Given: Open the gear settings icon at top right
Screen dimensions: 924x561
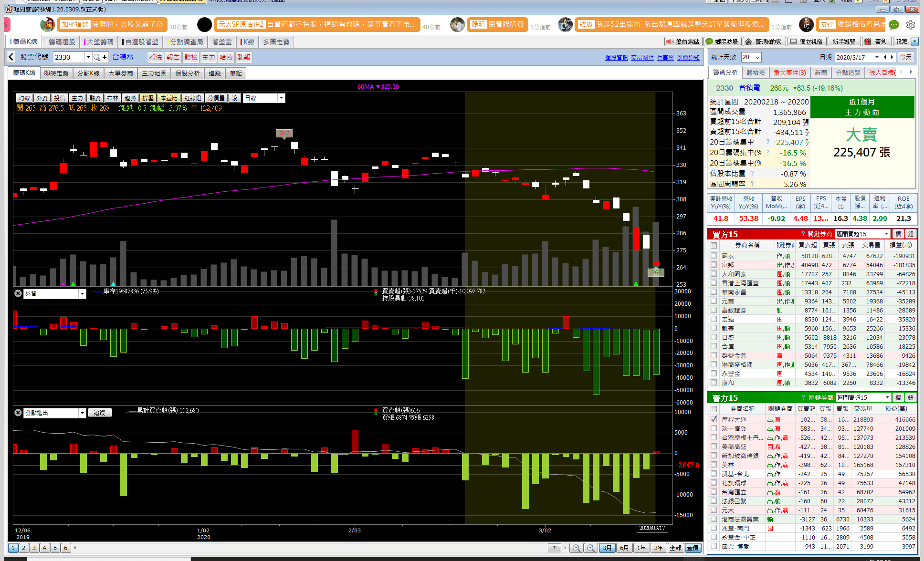Looking at the screenshot, I should click(x=911, y=25).
